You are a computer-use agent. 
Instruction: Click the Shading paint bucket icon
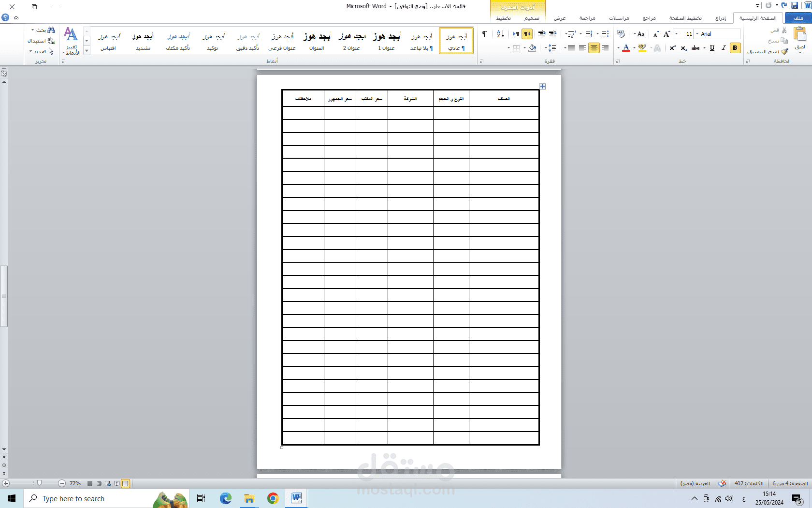click(x=532, y=48)
